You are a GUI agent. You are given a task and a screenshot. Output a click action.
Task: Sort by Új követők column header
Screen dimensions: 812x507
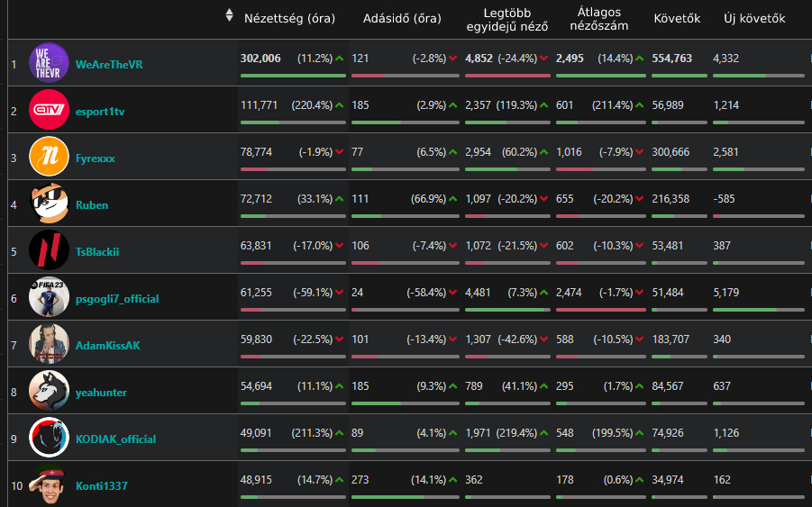[754, 18]
